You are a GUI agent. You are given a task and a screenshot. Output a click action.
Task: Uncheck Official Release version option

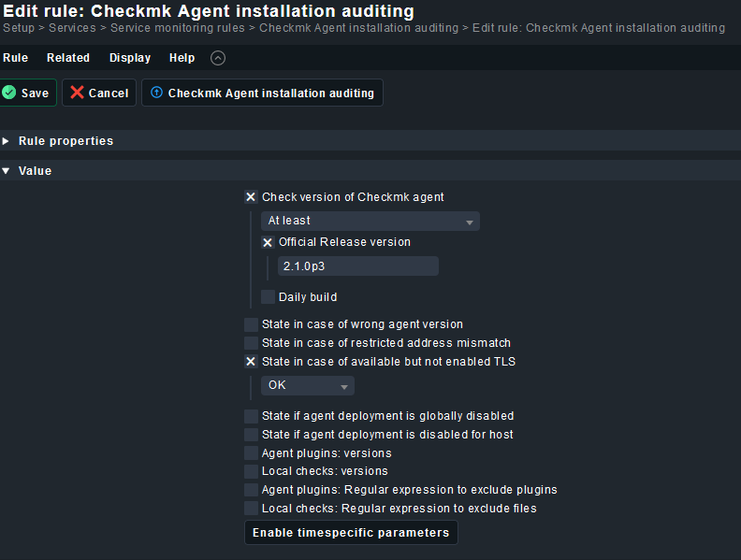268,242
